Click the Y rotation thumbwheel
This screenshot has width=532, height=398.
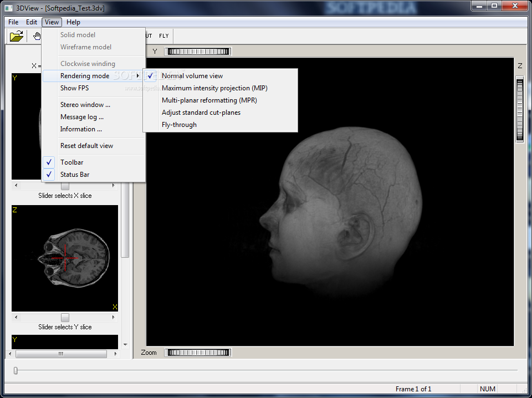coord(198,52)
